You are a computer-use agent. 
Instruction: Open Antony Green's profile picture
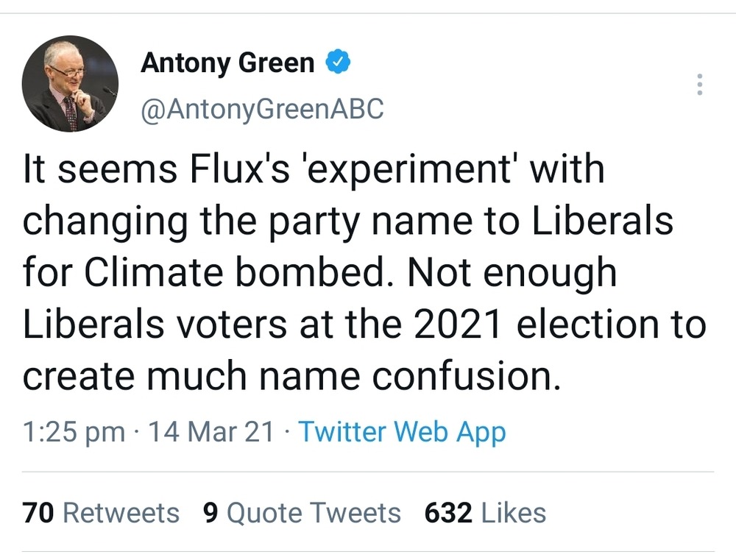(70, 83)
